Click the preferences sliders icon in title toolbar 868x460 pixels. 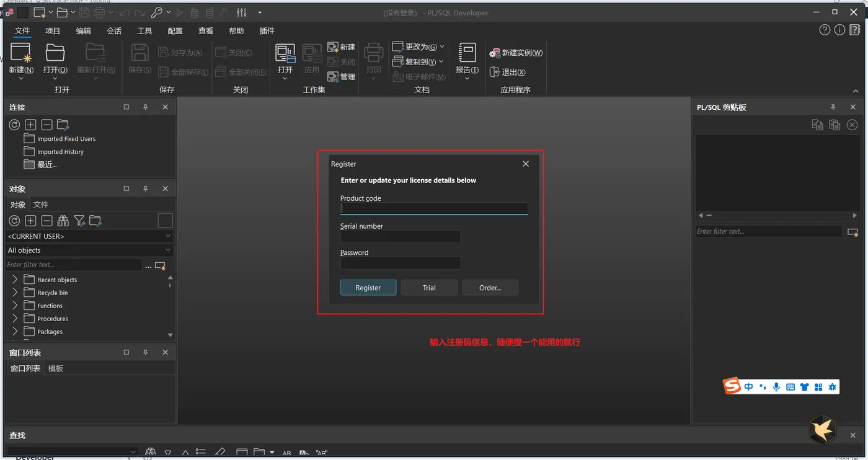[x=241, y=12]
